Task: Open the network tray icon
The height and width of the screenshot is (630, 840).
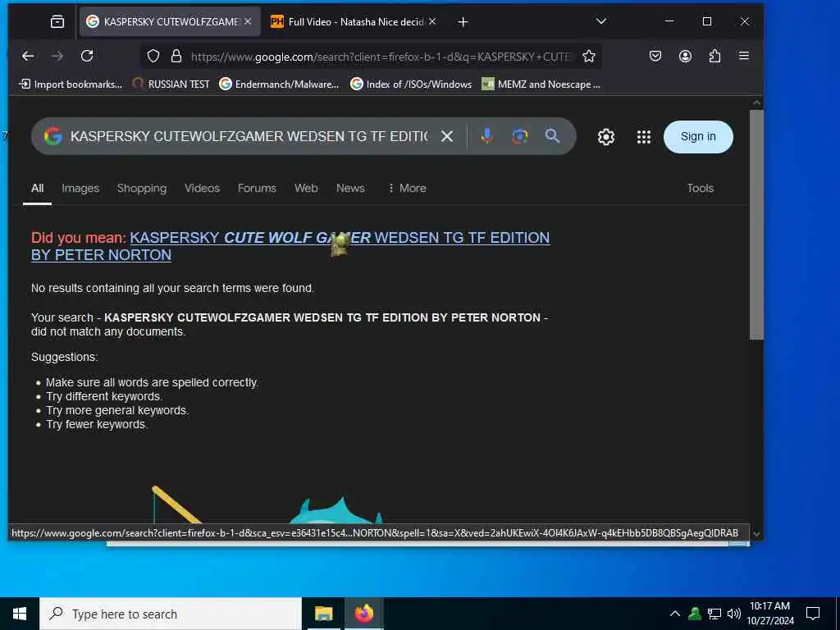Action: click(714, 614)
